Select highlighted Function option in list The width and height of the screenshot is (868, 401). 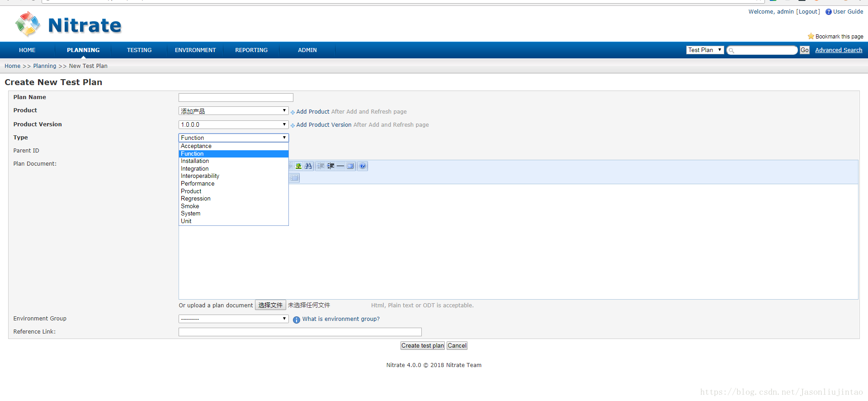(233, 154)
